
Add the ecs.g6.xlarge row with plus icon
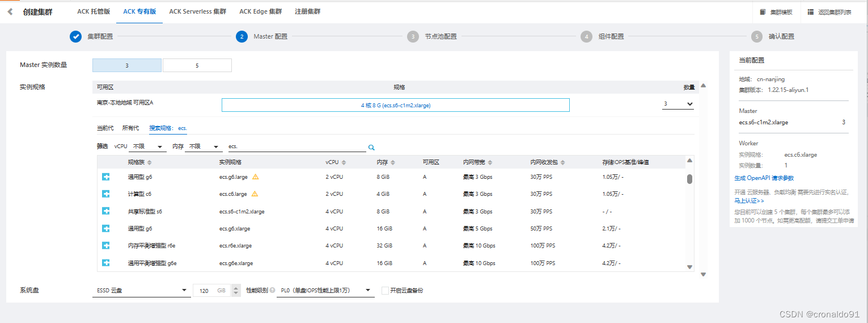[106, 228]
